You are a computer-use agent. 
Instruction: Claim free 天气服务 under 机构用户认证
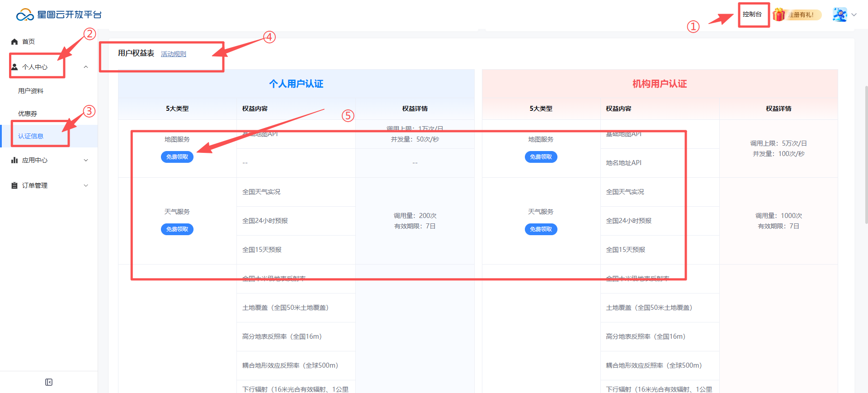pyautogui.click(x=541, y=229)
